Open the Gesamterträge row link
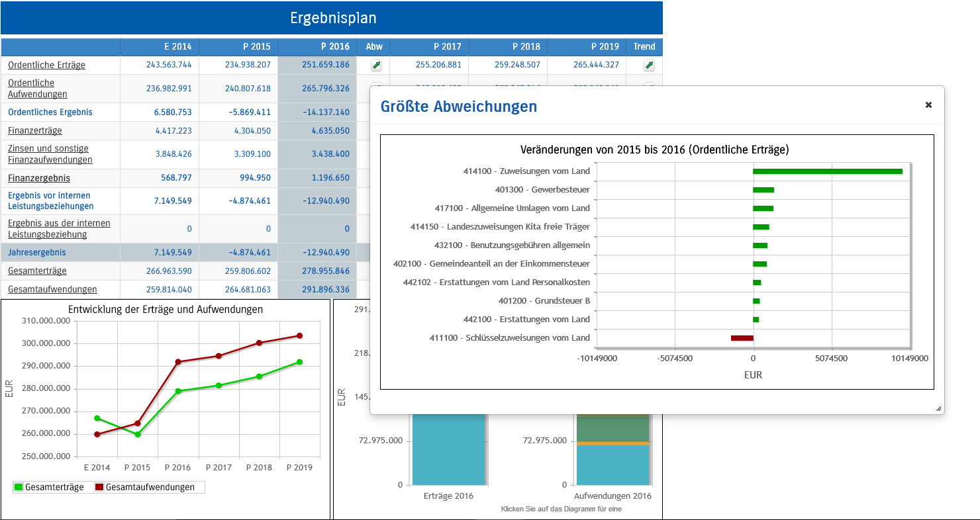Viewport: 980px width, 520px height. [37, 271]
